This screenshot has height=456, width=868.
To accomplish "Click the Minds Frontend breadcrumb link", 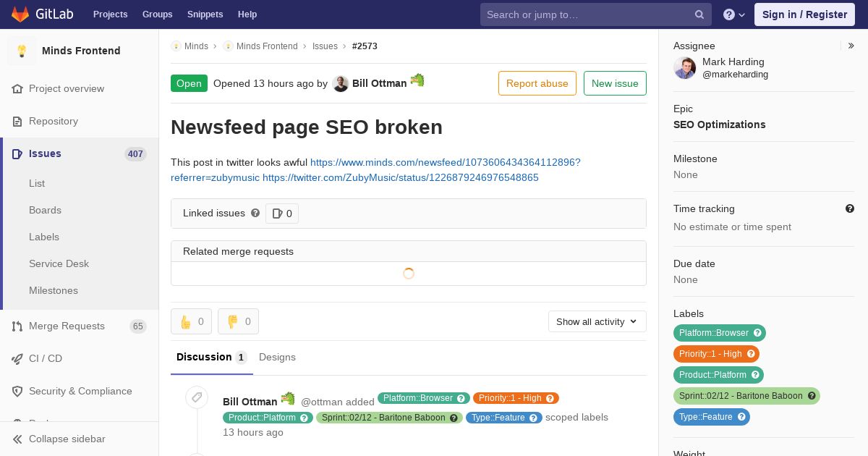I will [x=267, y=46].
